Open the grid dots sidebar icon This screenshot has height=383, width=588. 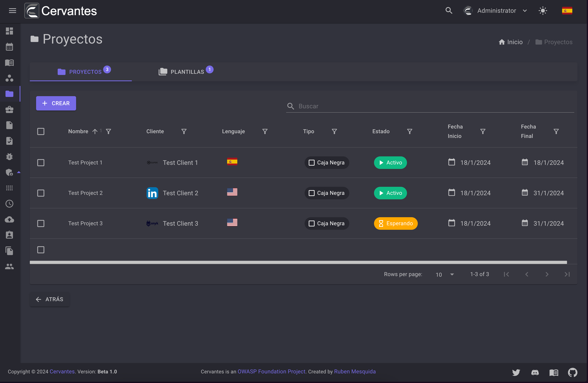[9, 188]
